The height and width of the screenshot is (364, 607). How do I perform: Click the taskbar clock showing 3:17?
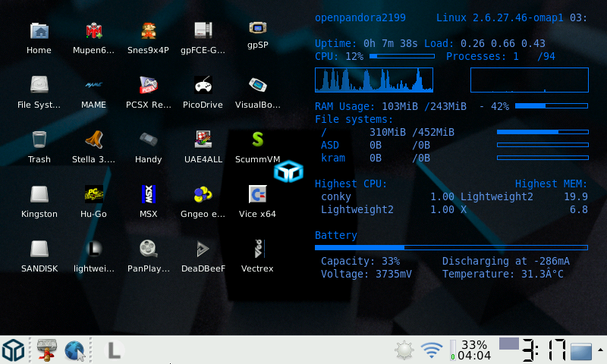pyautogui.click(x=543, y=350)
